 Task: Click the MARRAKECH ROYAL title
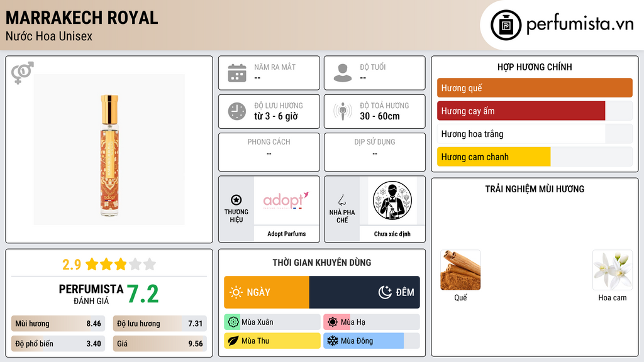[82, 18]
